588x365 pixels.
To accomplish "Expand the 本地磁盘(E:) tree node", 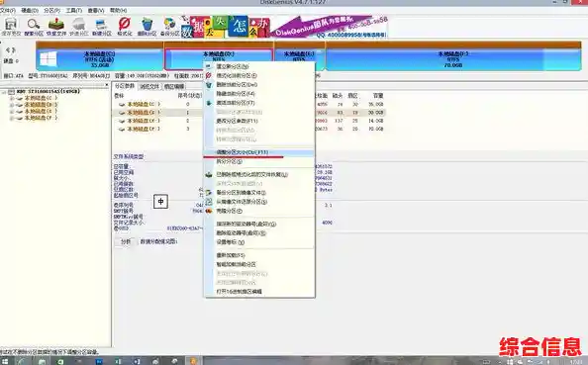I will [x=12, y=112].
